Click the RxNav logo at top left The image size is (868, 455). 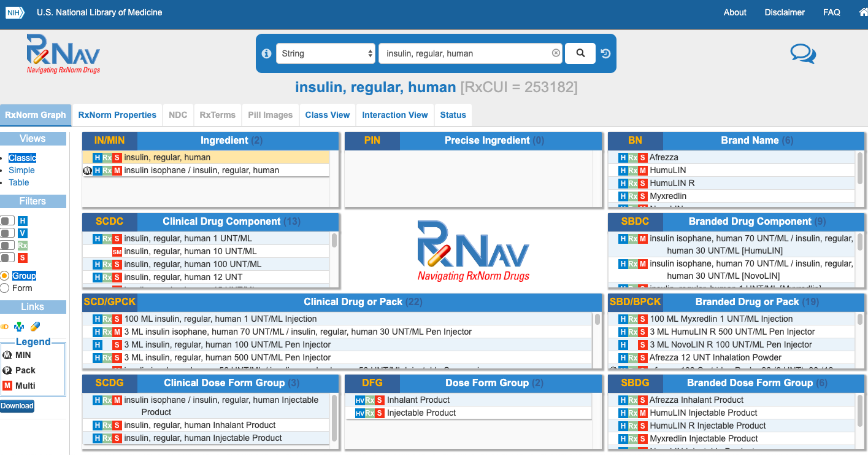[x=63, y=53]
